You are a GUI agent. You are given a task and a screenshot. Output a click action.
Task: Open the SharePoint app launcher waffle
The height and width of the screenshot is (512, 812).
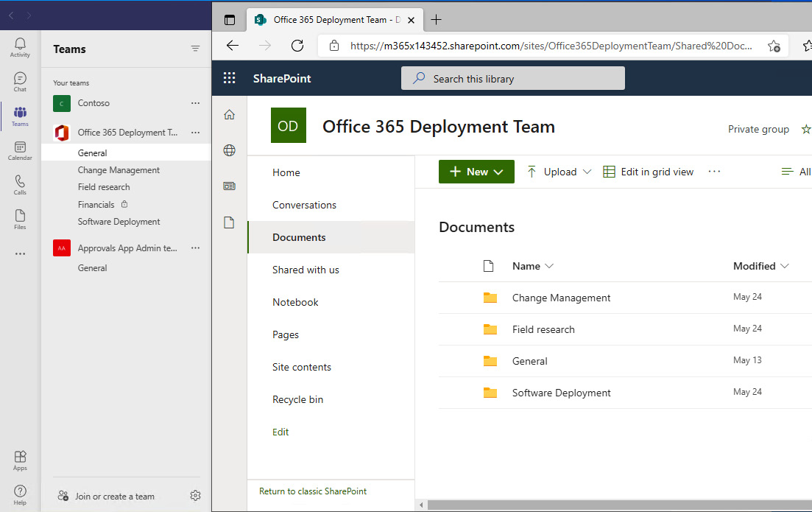(230, 78)
